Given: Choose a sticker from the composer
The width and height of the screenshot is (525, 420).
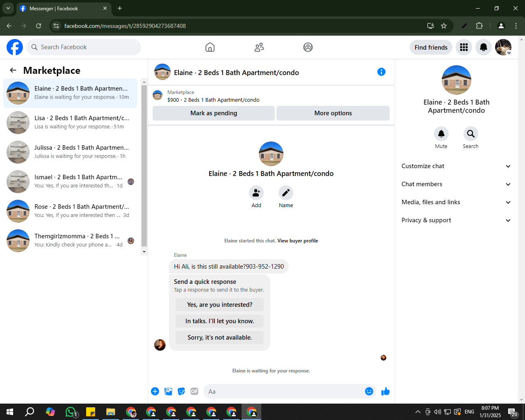Looking at the screenshot, I should point(181,391).
